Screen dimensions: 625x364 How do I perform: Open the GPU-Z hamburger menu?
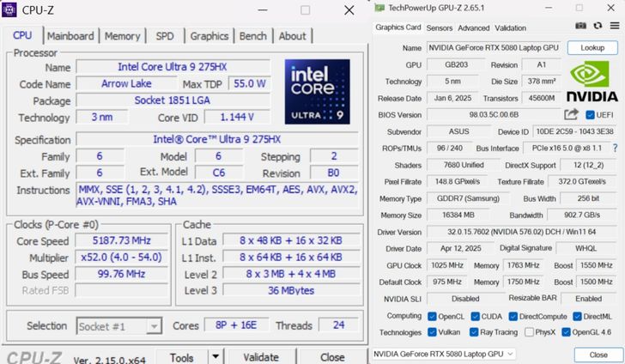pos(614,26)
